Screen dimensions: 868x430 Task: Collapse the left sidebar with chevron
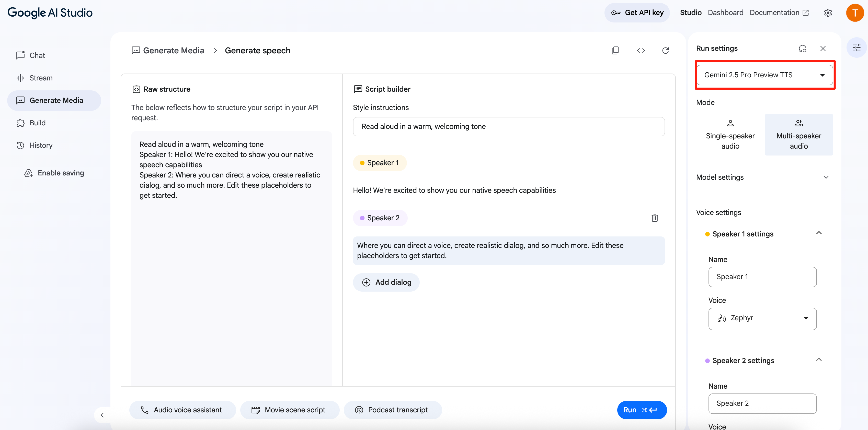102,415
